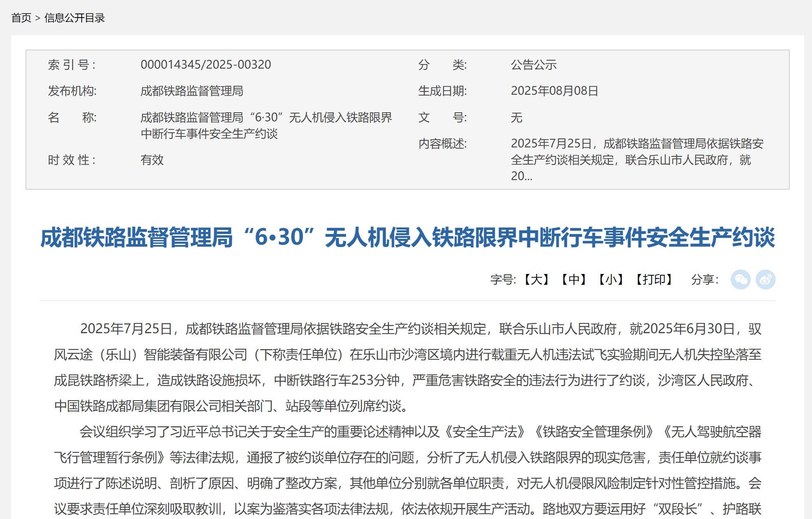Viewport: 812px width, 519px height.
Task: Switch font size to 【中】
Action: tap(574, 280)
